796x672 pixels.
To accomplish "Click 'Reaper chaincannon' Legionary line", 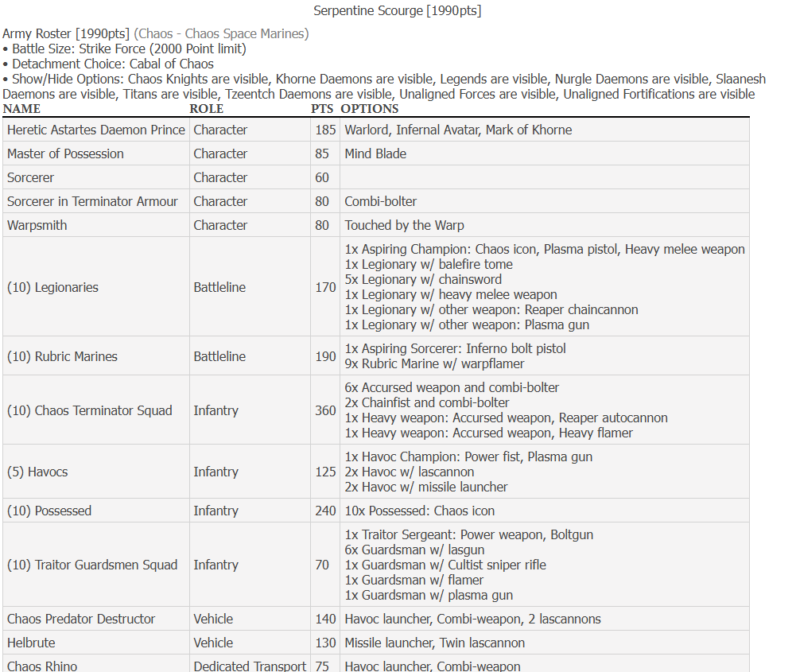I will pos(491,309).
